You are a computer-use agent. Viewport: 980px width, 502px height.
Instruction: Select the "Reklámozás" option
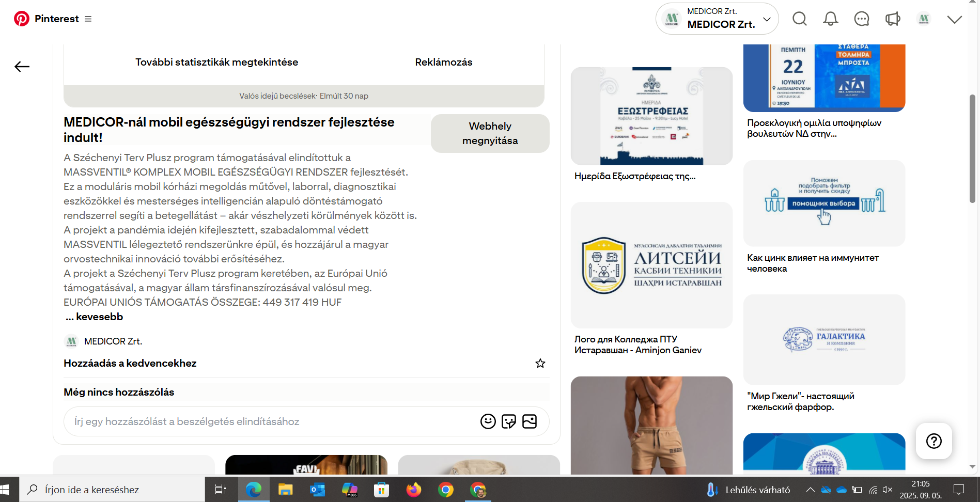443,62
